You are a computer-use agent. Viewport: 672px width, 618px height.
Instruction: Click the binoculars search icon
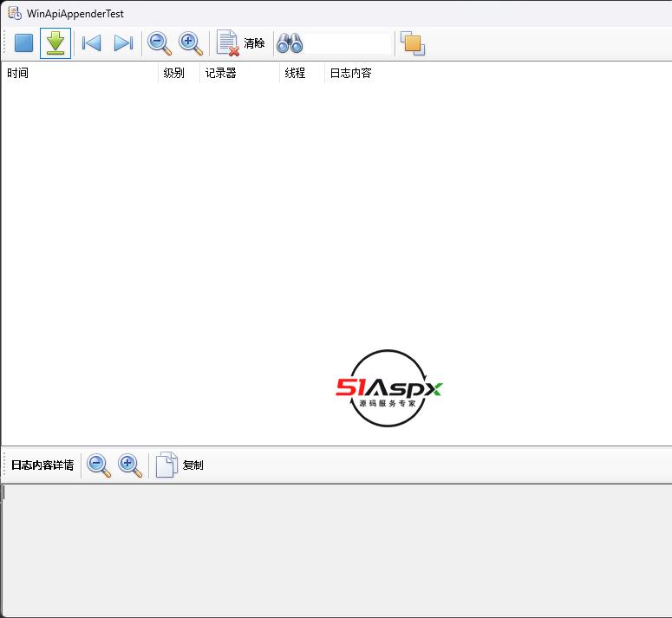290,43
